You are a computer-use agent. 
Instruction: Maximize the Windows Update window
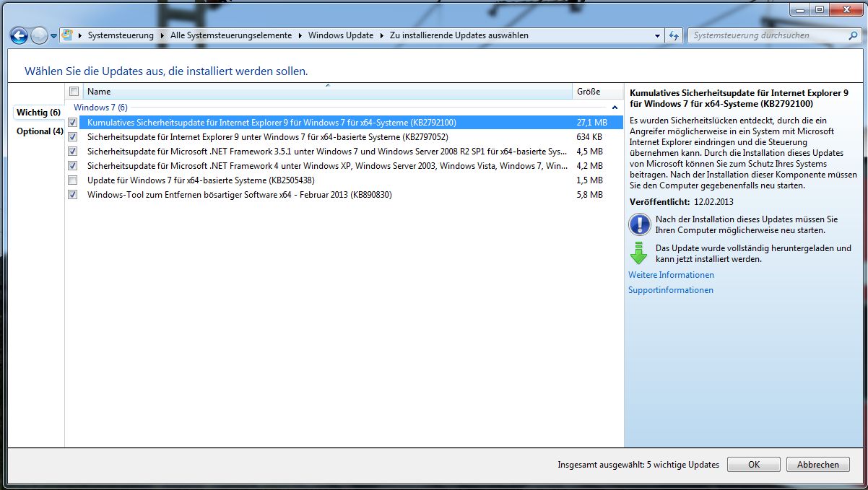tap(819, 9)
